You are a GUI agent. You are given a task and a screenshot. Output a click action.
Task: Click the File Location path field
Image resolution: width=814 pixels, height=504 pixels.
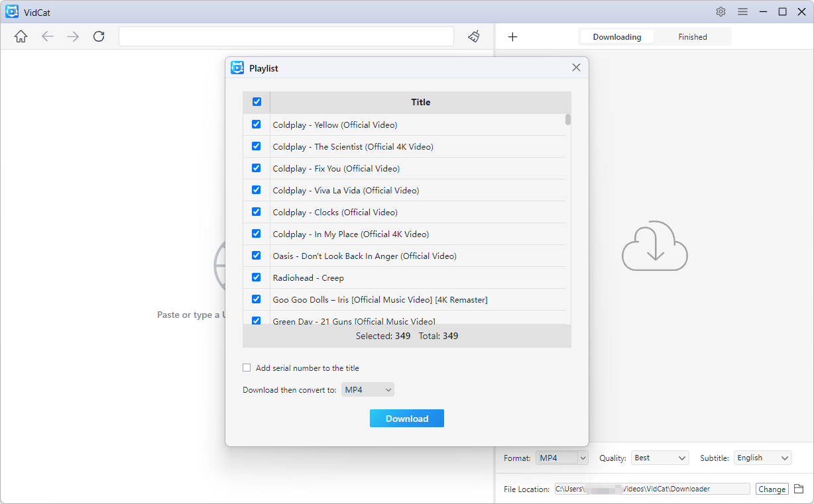(x=652, y=489)
